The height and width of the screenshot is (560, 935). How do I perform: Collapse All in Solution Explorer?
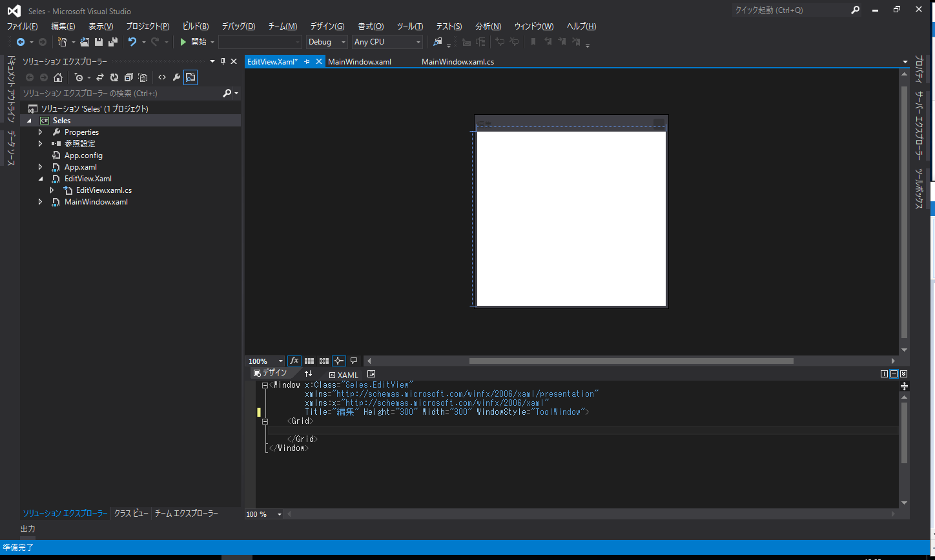[x=128, y=77]
